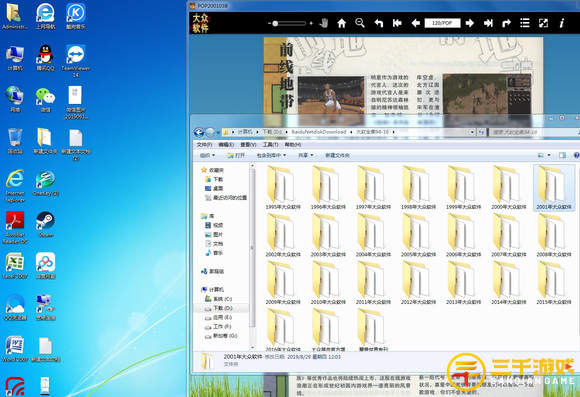
Task: Click the minus zoom-out mark beside slider
Action: [x=269, y=23]
